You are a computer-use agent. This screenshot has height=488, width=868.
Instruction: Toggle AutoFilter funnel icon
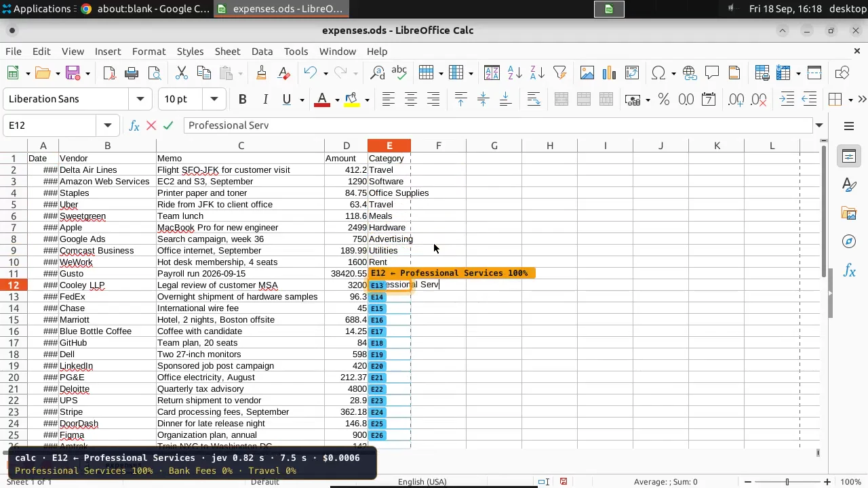[559, 73]
